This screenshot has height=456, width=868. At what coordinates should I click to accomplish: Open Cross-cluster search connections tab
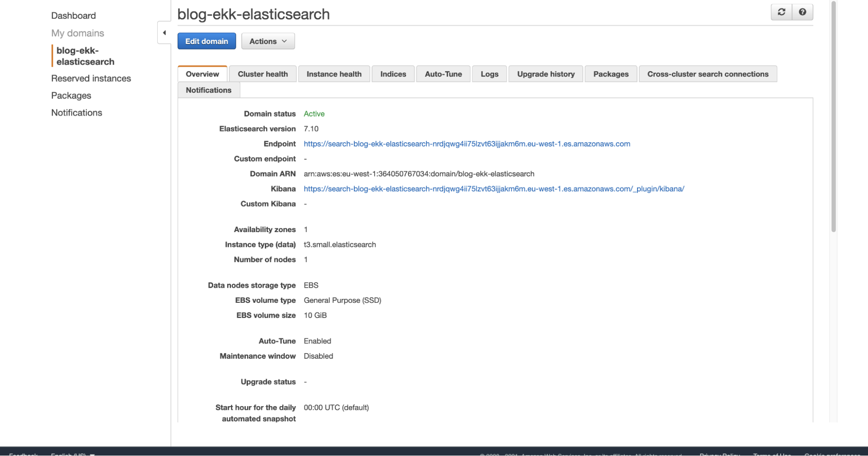[x=707, y=74]
